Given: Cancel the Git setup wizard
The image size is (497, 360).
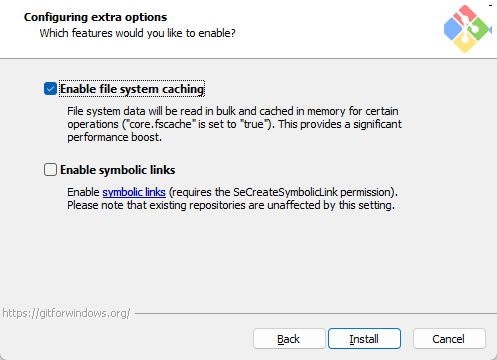Looking at the screenshot, I should point(449,339).
